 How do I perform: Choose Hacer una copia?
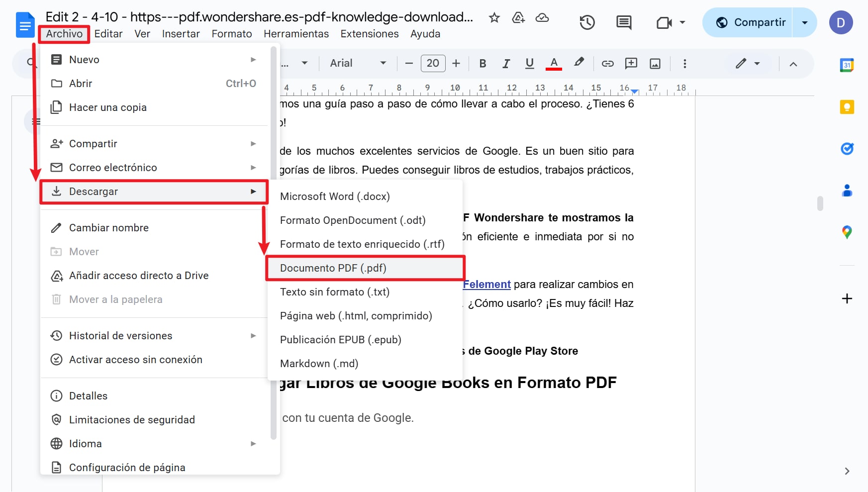click(x=154, y=107)
